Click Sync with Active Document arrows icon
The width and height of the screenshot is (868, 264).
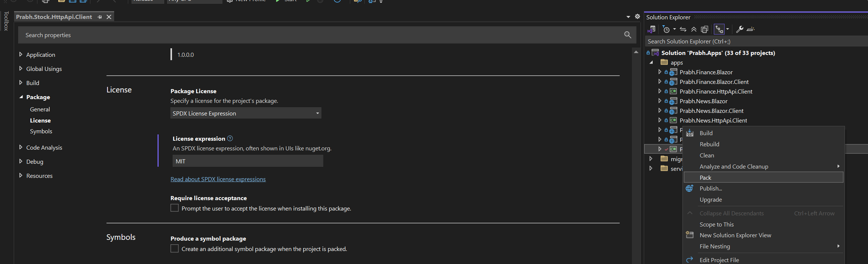pyautogui.click(x=683, y=29)
